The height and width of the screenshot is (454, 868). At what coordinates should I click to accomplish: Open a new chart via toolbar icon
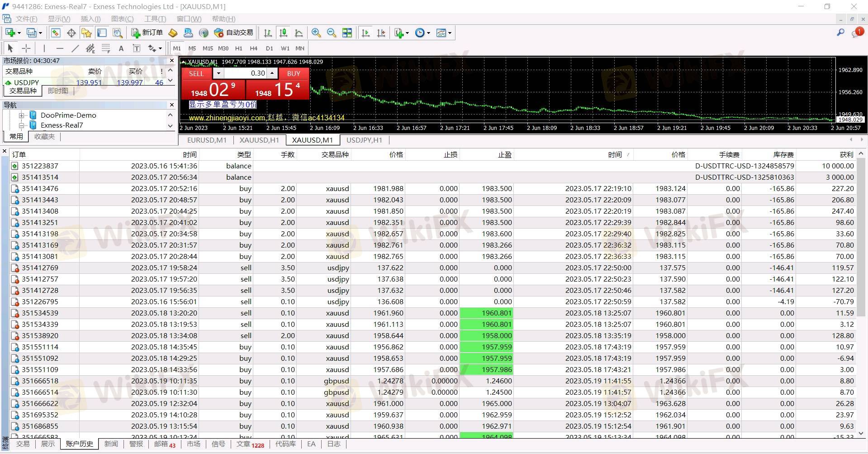coord(10,33)
